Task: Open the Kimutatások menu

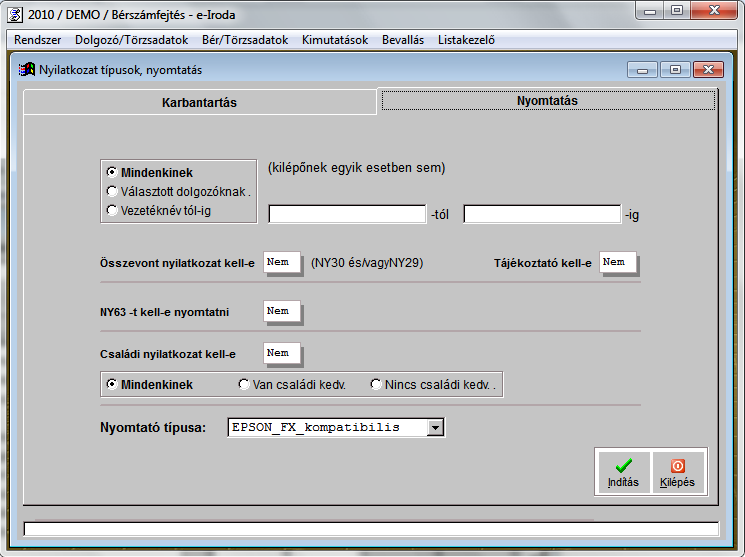Action: click(334, 40)
